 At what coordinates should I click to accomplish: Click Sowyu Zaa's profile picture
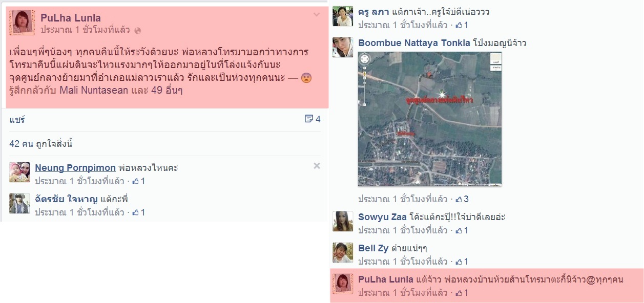pyautogui.click(x=343, y=221)
